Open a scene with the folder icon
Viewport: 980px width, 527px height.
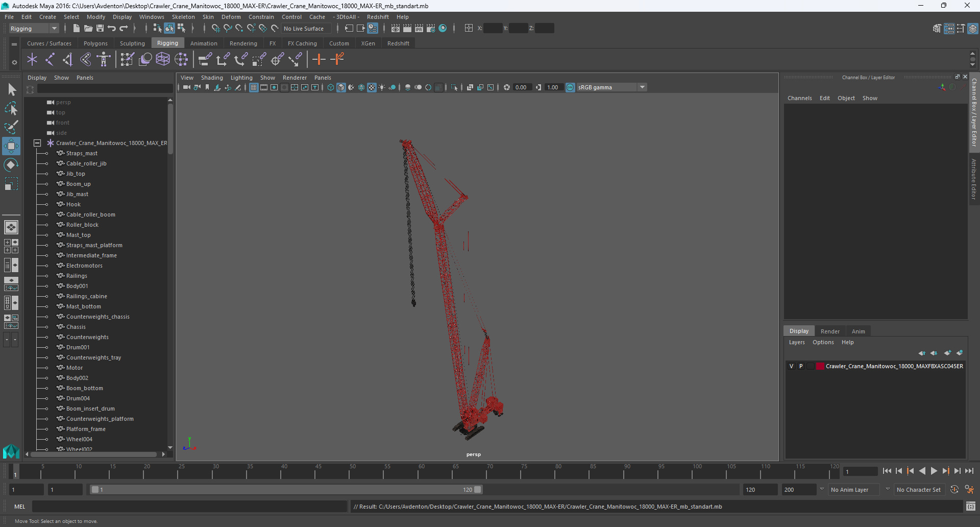coord(88,29)
